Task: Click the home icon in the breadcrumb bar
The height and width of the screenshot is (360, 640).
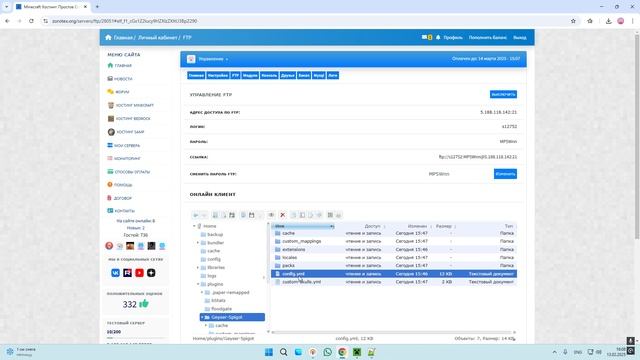Action: click(108, 38)
